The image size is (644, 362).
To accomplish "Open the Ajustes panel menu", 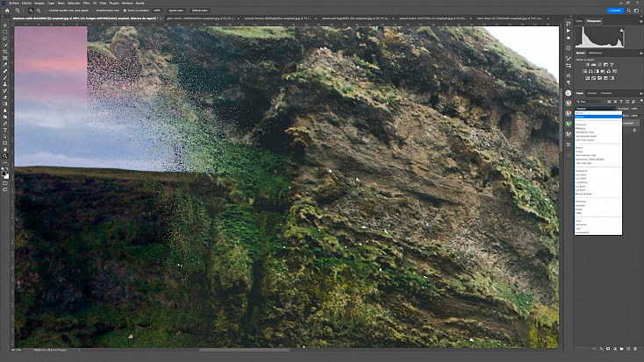I will (640, 53).
